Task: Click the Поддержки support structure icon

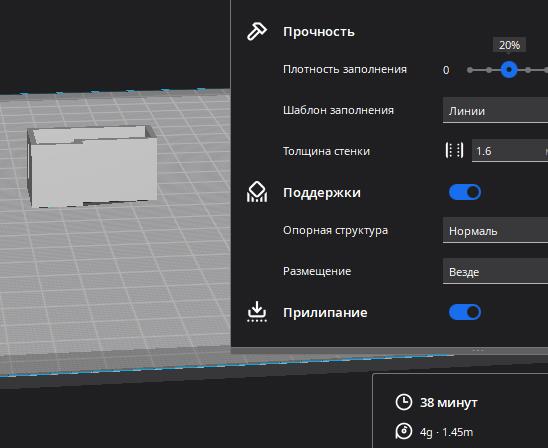Action: (257, 192)
